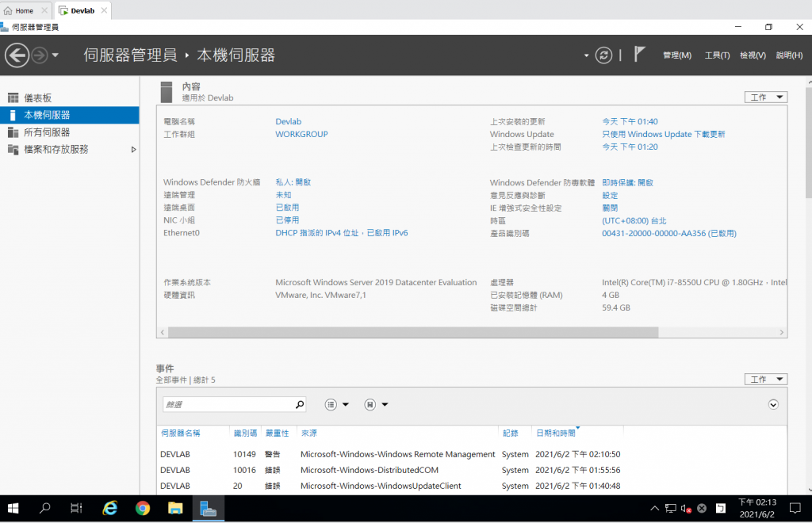
Task: Sort by 伺服器名稱 column header
Action: (180, 433)
